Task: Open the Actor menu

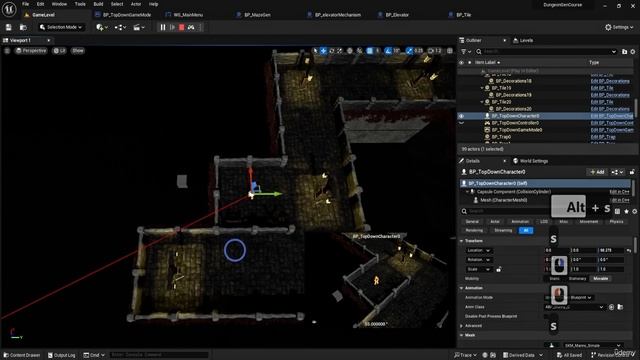Action: pyautogui.click(x=136, y=4)
